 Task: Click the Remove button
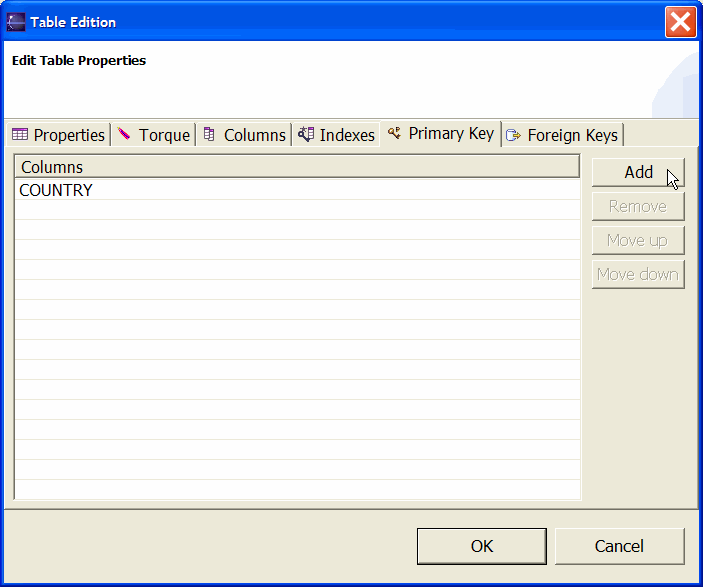[637, 206]
